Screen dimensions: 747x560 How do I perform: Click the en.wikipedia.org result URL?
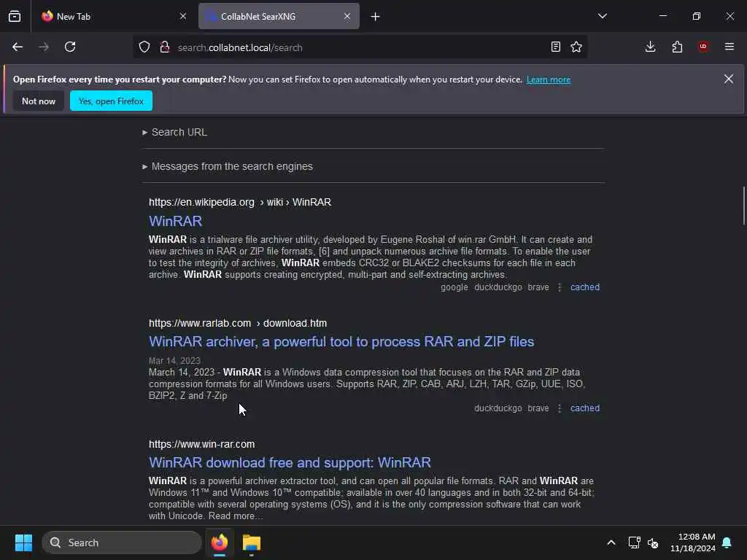coord(239,203)
